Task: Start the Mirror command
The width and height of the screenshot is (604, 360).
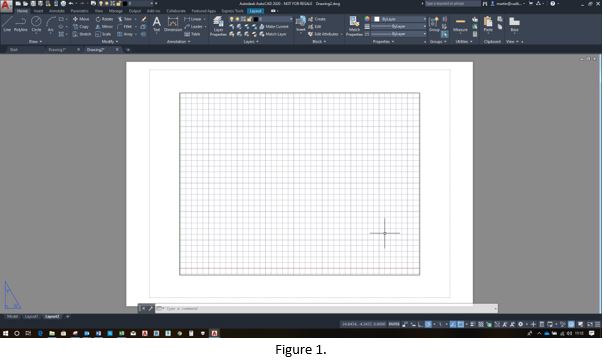Action: click(x=104, y=27)
